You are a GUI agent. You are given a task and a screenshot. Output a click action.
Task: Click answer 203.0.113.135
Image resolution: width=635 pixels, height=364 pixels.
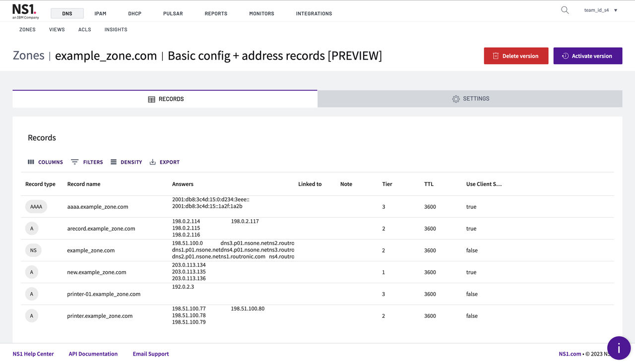tap(189, 272)
